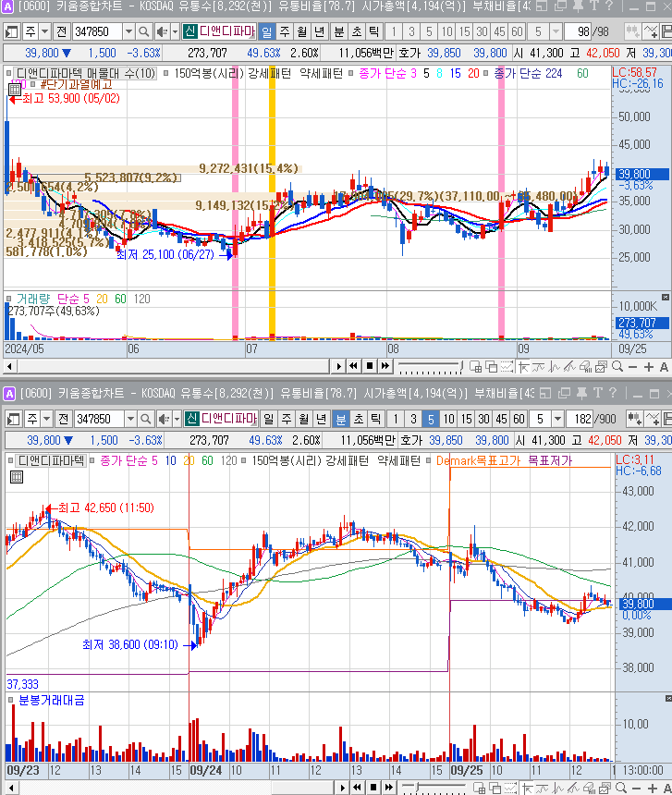Image resolution: width=672 pixels, height=795 pixels.
Task: Open 주 type dropdown arrow in upper toolbar
Action: tap(44, 32)
